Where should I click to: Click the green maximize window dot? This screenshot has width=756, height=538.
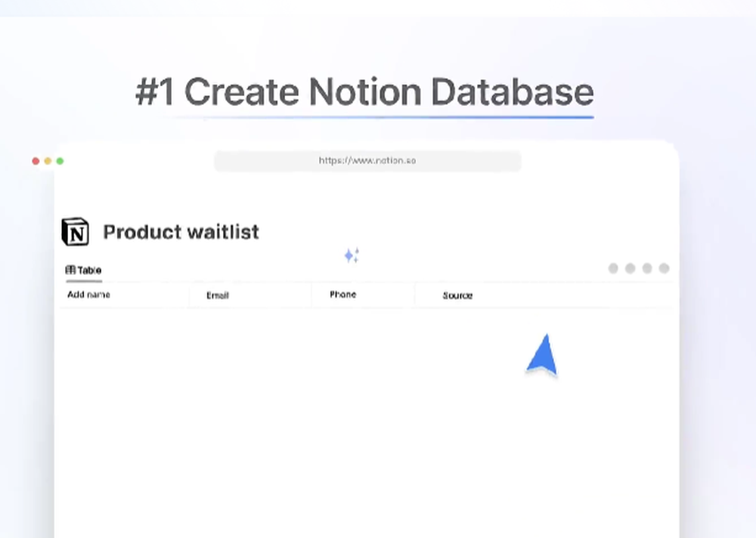[60, 161]
